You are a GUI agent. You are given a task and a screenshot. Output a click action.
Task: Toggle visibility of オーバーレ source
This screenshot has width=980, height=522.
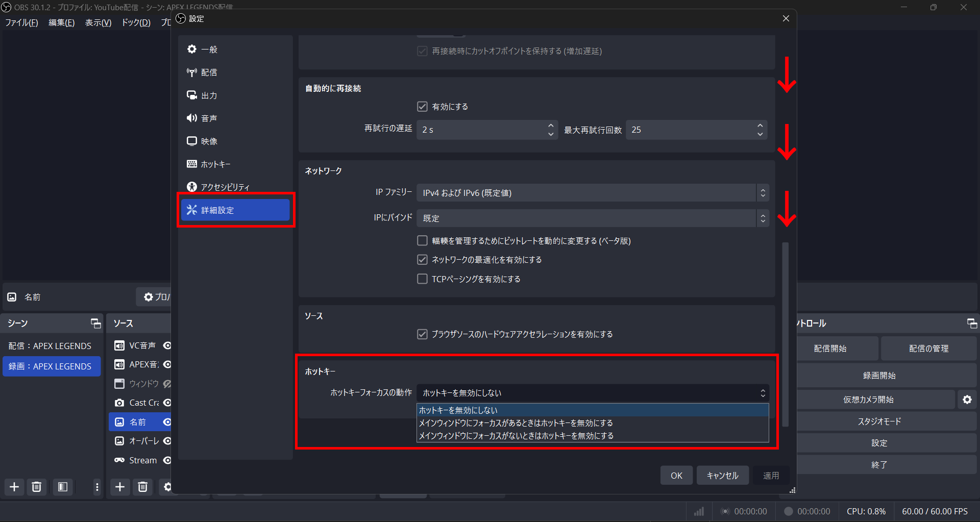point(167,441)
